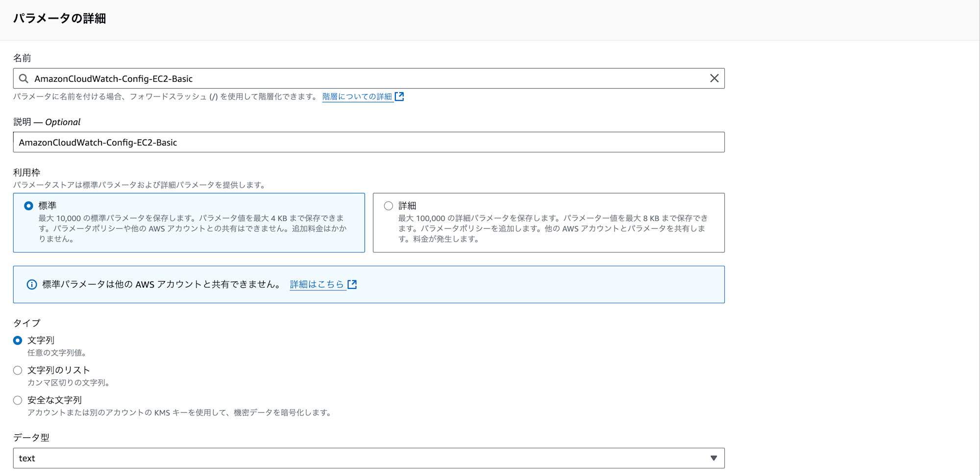Click the info icon in the alert banner
The width and height of the screenshot is (980, 476).
[x=32, y=285]
